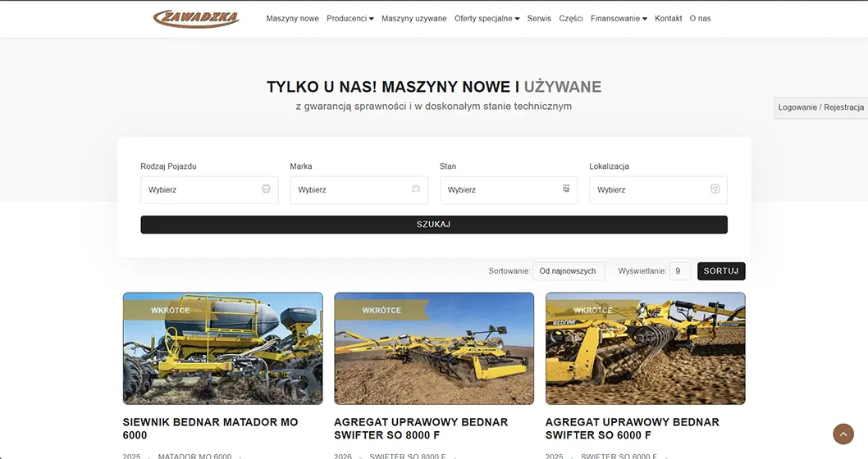This screenshot has height=459, width=868.
Task: Open Wyświetlanie count dropdown showing 9
Action: (x=680, y=271)
